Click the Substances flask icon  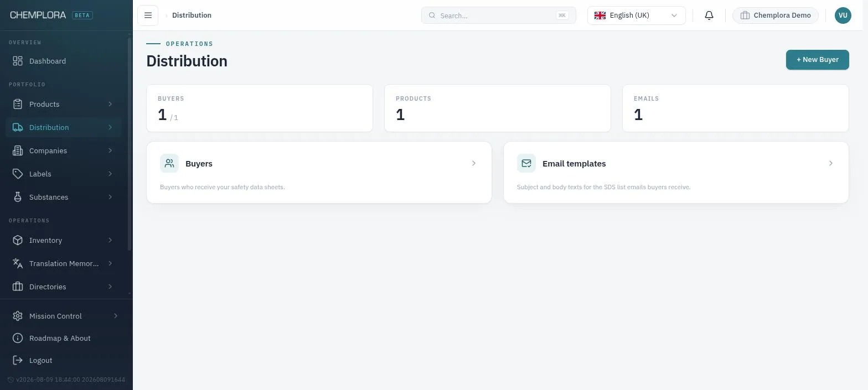pos(18,197)
